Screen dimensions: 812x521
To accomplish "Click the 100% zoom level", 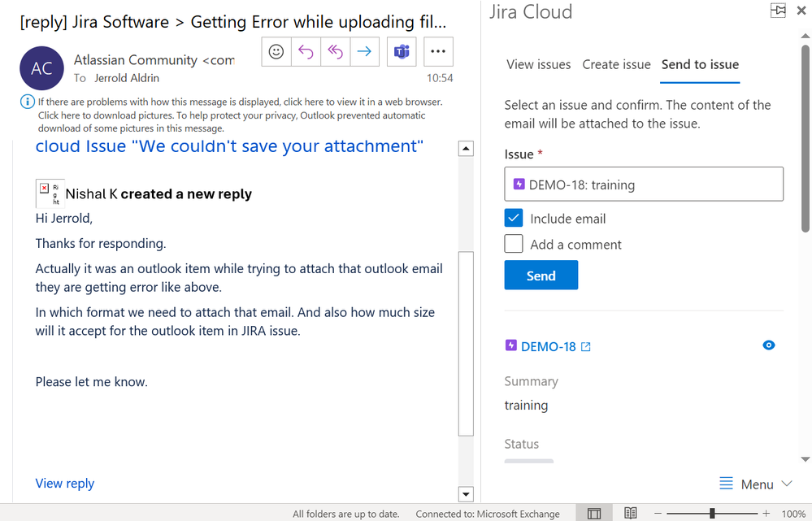I will (792, 514).
